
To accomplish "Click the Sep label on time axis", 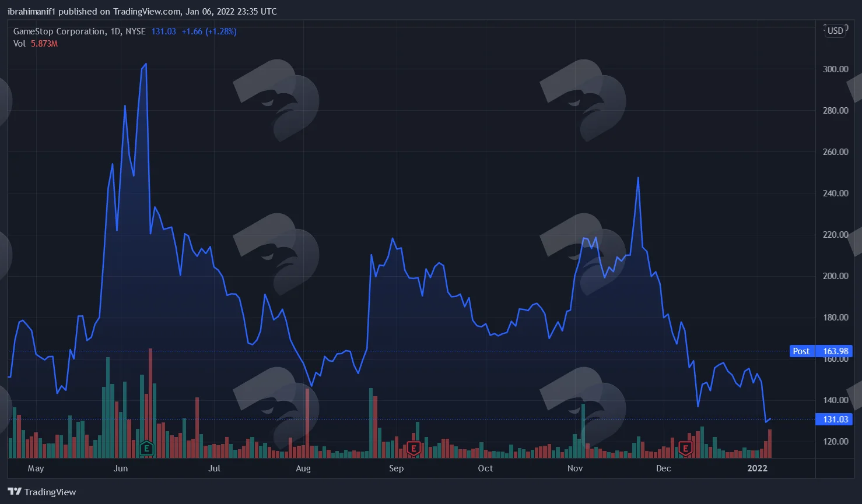I will (396, 468).
